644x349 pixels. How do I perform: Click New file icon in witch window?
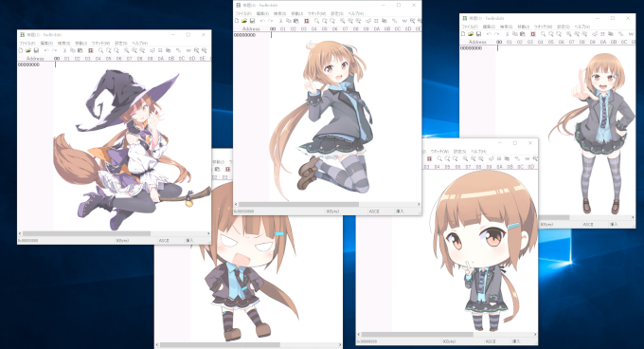[x=21, y=50]
